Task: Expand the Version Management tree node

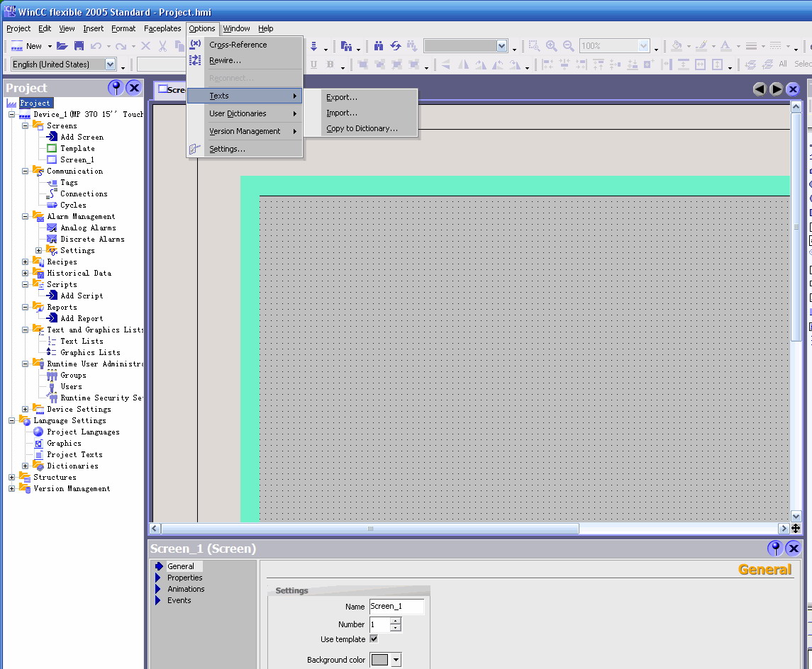Action: coord(11,488)
